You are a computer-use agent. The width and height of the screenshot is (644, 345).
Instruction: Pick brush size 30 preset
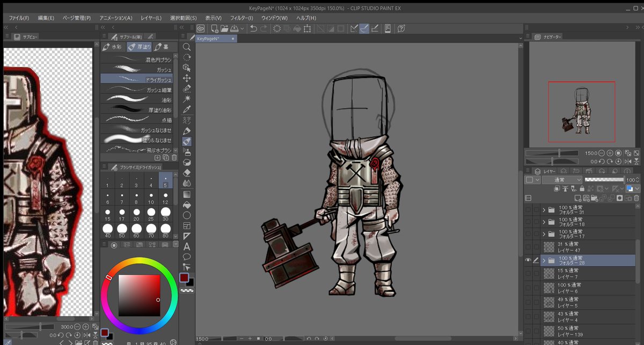click(x=165, y=215)
